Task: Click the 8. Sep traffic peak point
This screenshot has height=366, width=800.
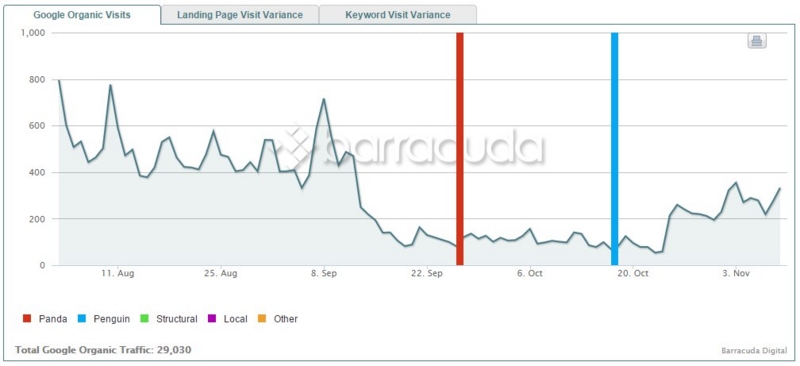Action: (323, 99)
